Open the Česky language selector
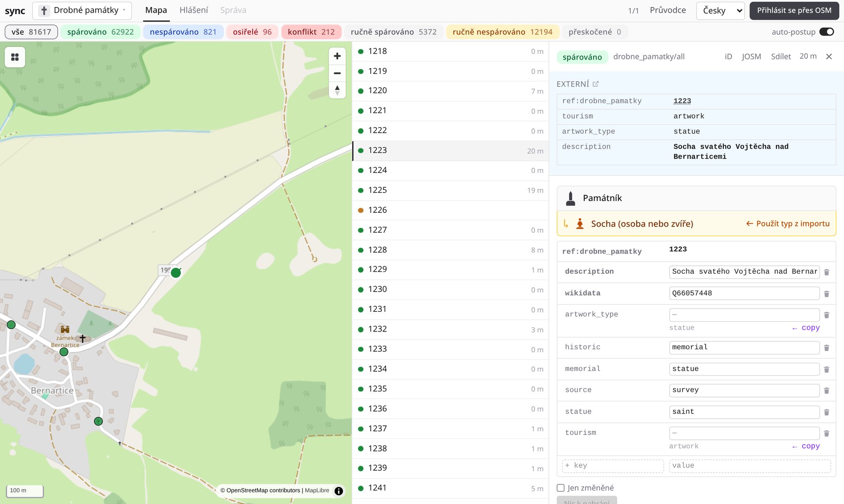Image resolution: width=844 pixels, height=504 pixels. coord(721,11)
